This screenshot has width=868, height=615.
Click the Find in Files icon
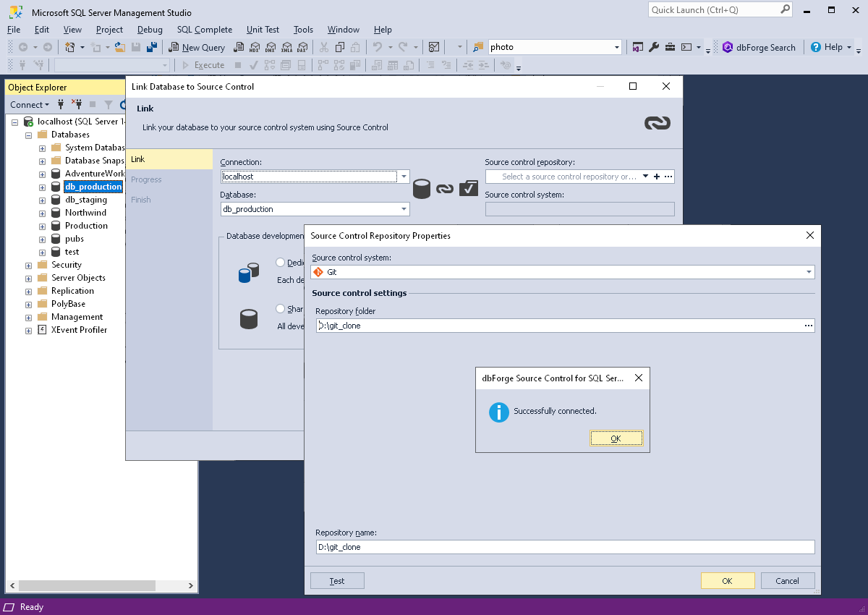478,47
